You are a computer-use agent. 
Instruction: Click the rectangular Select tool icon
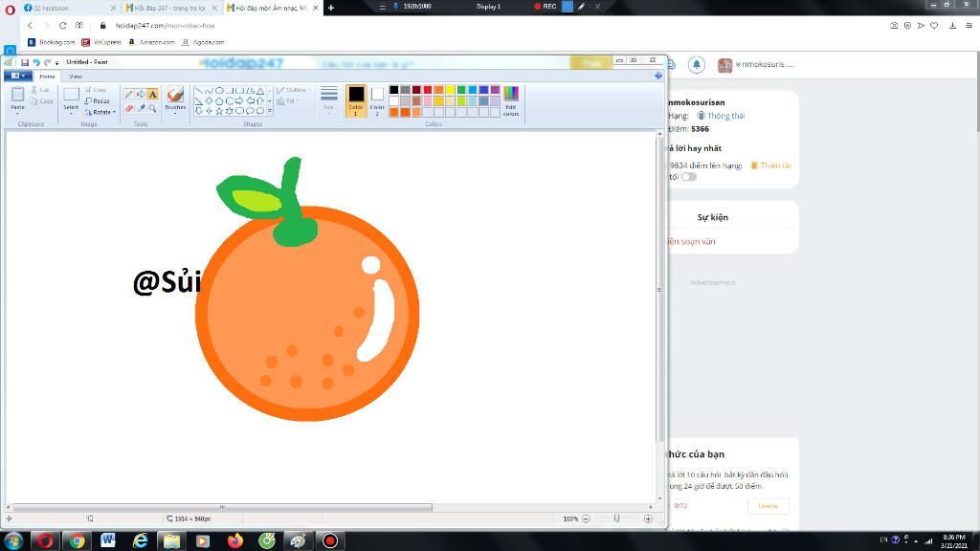click(71, 95)
